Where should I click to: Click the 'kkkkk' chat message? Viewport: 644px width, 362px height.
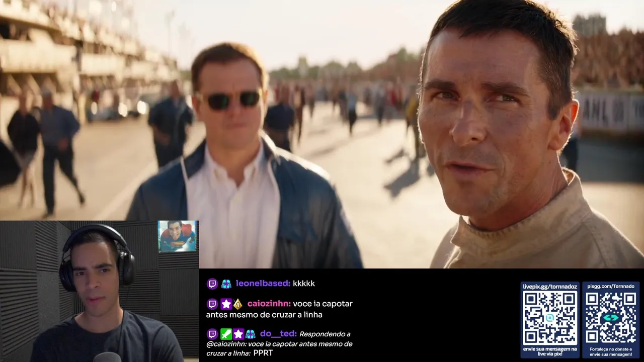(x=304, y=284)
